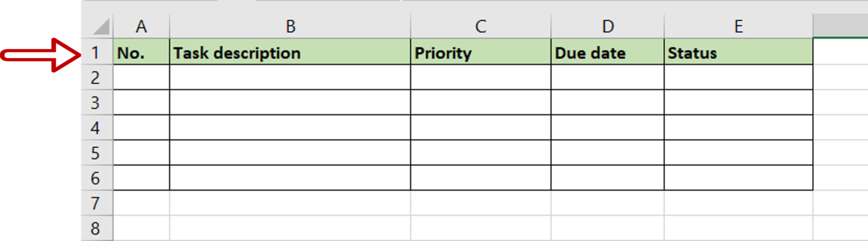
Task: Click the "Task description" header cell
Action: coord(290,52)
